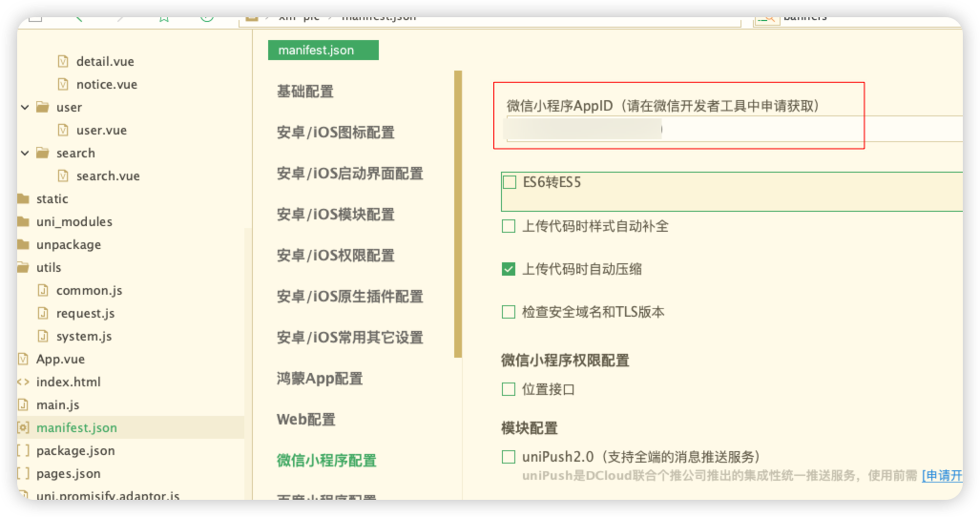Click index.html file icon
The image size is (980, 517).
point(23,382)
